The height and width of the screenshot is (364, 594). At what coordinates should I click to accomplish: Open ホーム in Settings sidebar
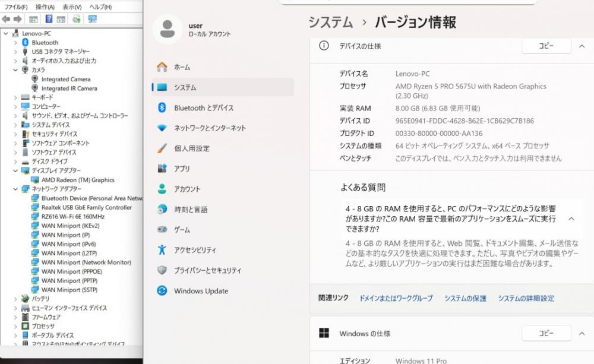(x=223, y=67)
